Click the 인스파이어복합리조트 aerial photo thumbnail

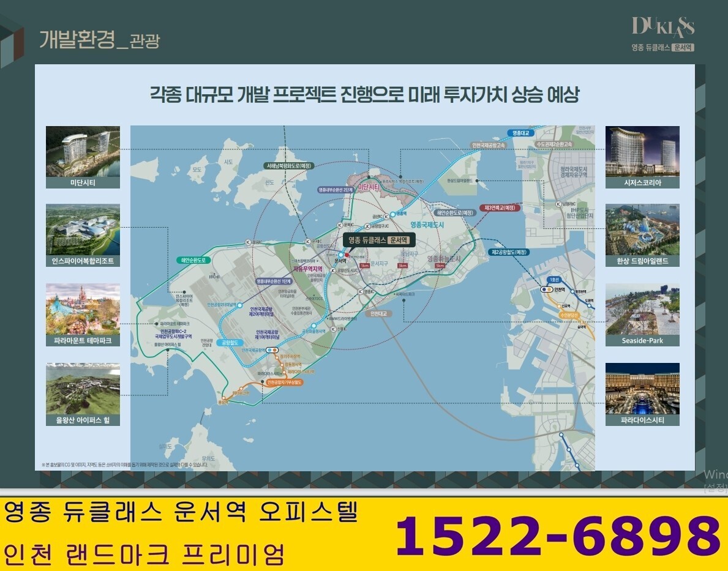pyautogui.click(x=83, y=230)
